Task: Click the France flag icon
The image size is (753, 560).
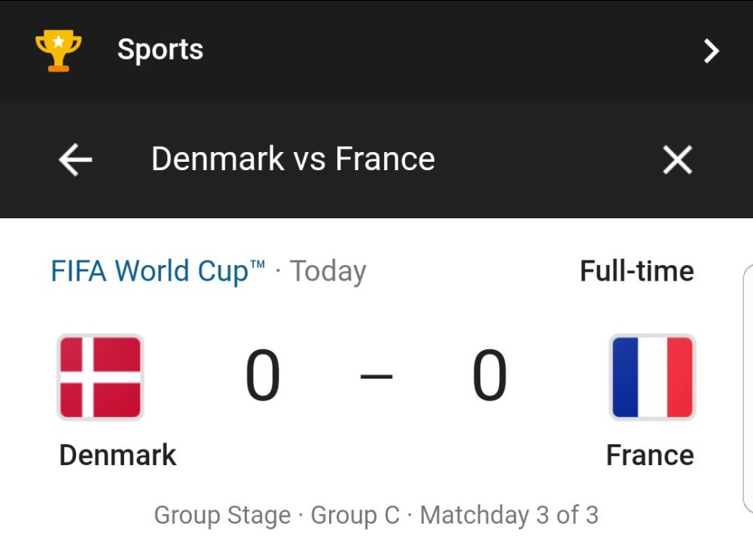Action: pos(652,377)
